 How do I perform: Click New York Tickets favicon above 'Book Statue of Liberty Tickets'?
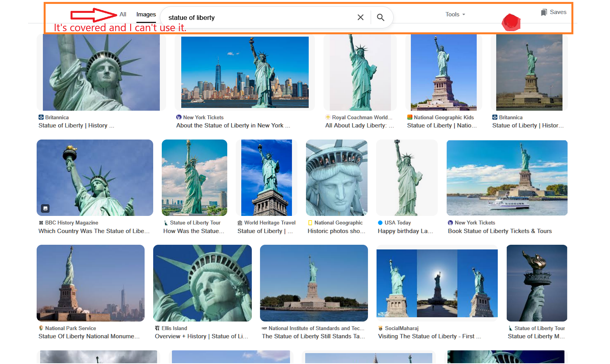coord(450,223)
